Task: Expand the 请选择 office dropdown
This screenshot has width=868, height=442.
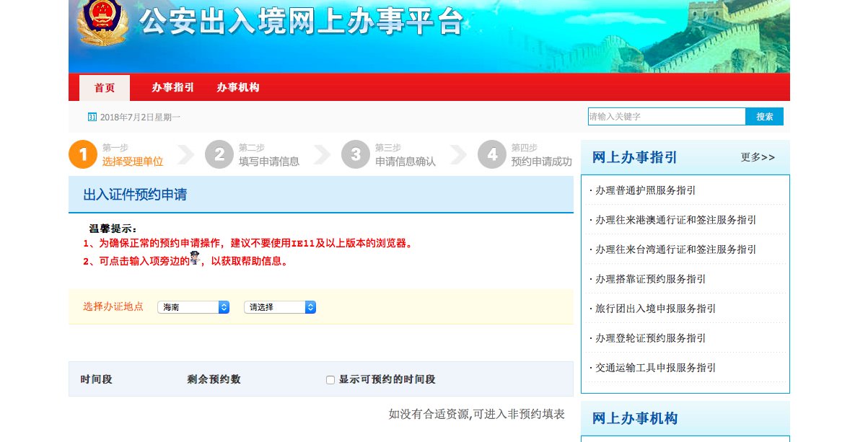Action: [279, 306]
